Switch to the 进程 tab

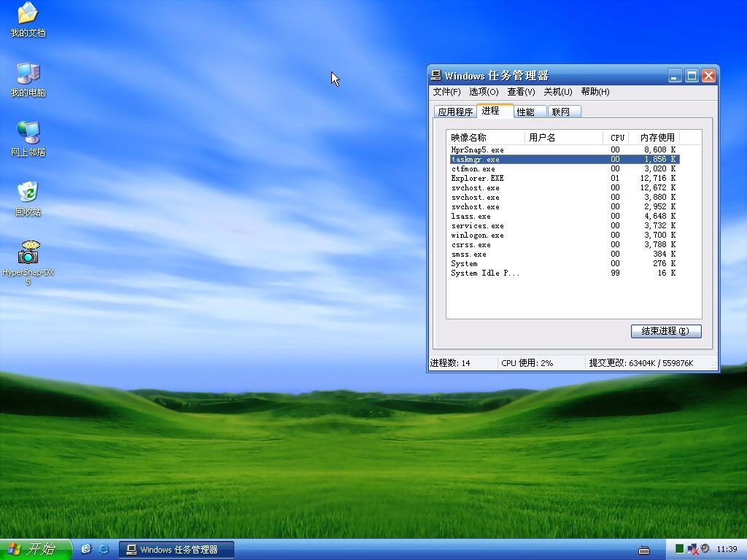(495, 111)
